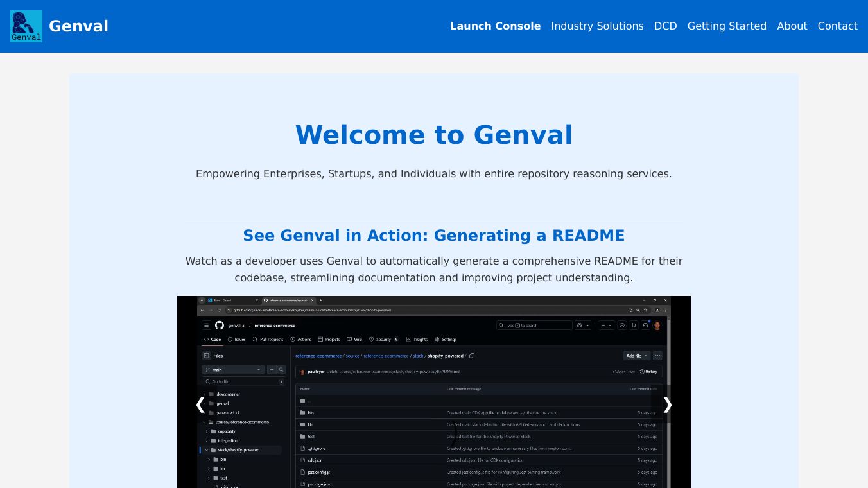The width and height of the screenshot is (868, 488).
Task: Open the GitHub hamburger menu in the demo
Action: pyautogui.click(x=206, y=326)
